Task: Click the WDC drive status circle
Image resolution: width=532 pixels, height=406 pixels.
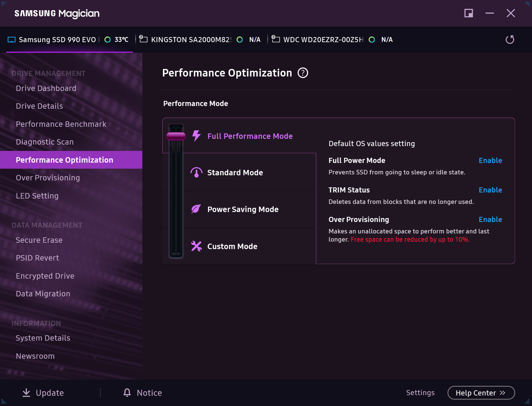Action: [x=372, y=40]
